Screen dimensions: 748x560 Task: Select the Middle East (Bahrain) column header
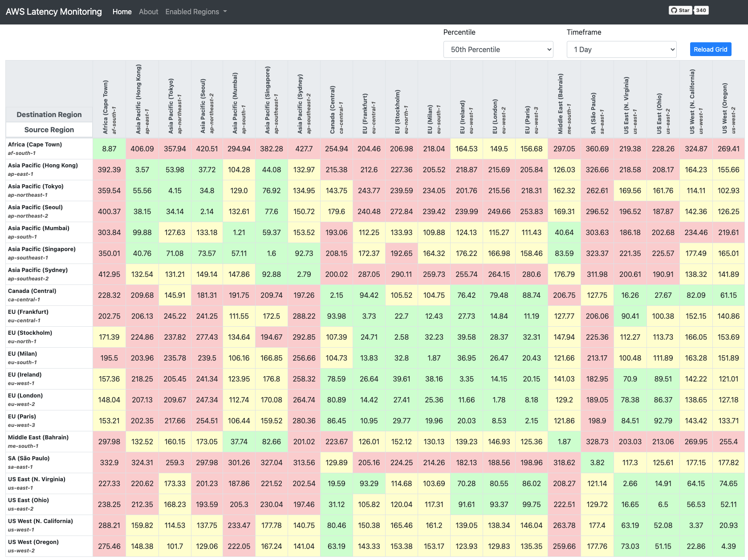[x=565, y=99]
